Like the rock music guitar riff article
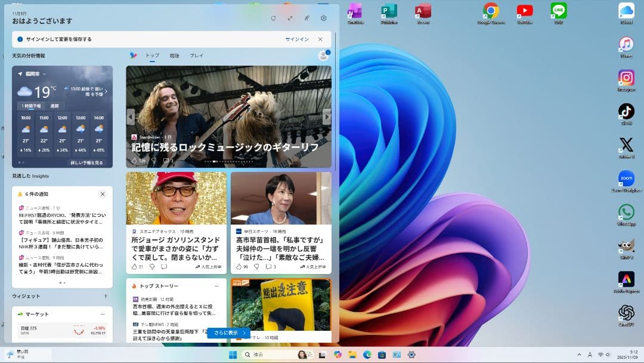 pyautogui.click(x=134, y=159)
